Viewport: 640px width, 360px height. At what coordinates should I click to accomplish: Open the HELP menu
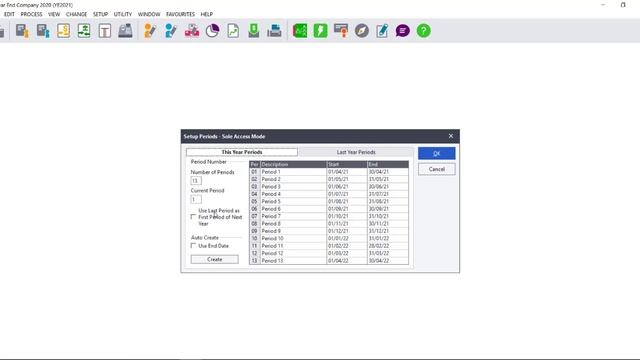[207, 14]
